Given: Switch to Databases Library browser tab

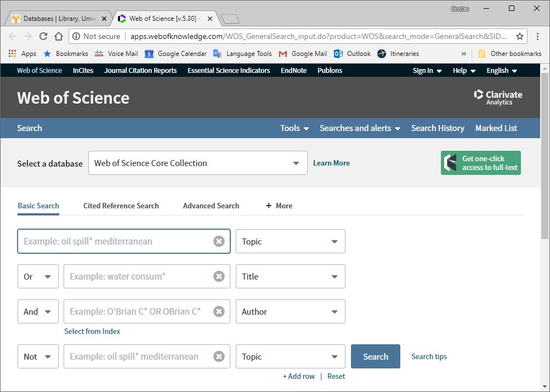Looking at the screenshot, I should pyautogui.click(x=58, y=19).
